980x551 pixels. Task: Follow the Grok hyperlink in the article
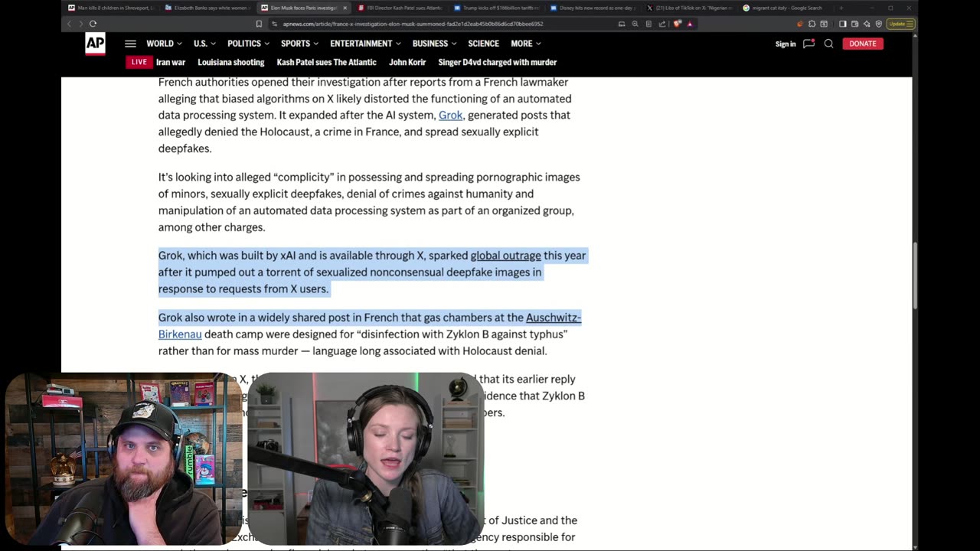tap(450, 115)
